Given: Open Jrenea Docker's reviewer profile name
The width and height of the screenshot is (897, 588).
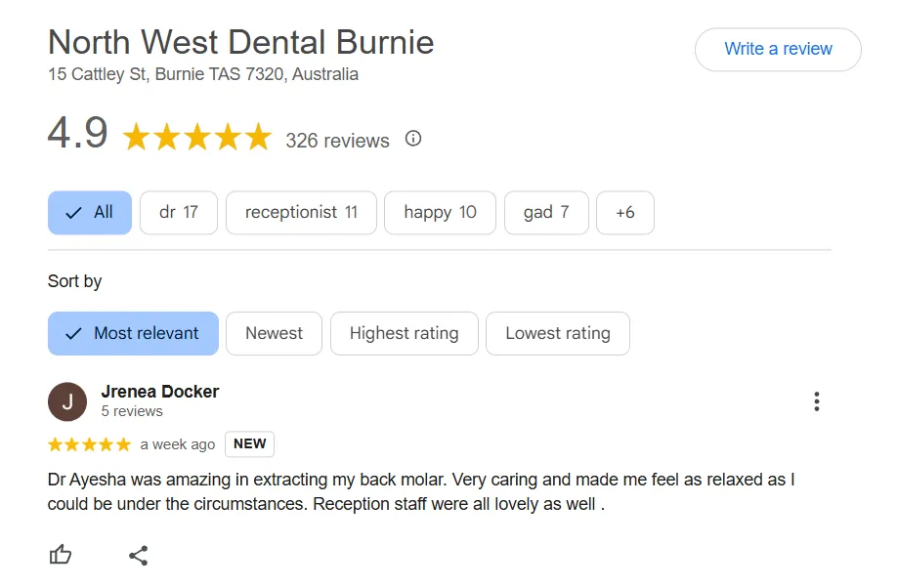Looking at the screenshot, I should click(x=160, y=392).
